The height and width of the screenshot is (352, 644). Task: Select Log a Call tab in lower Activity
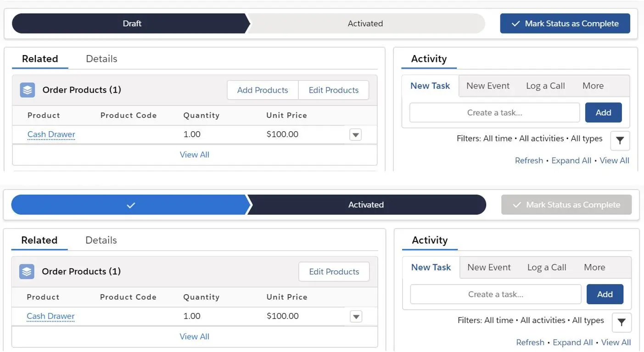coord(547,267)
